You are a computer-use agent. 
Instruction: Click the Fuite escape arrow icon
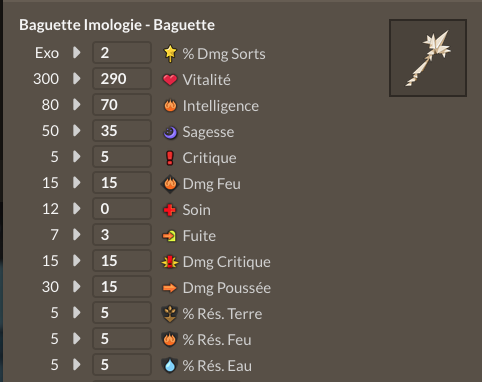coord(169,236)
